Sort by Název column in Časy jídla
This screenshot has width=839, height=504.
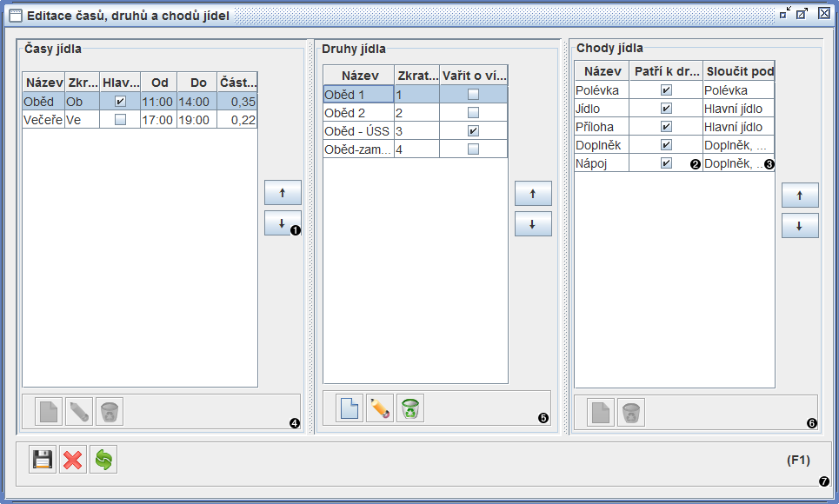pos(43,83)
